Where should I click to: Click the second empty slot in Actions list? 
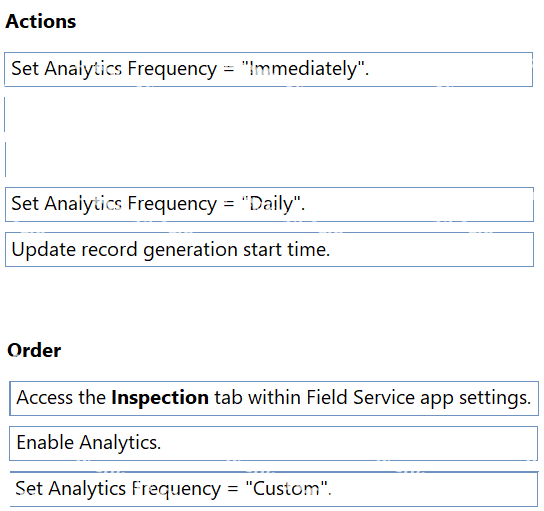269,159
